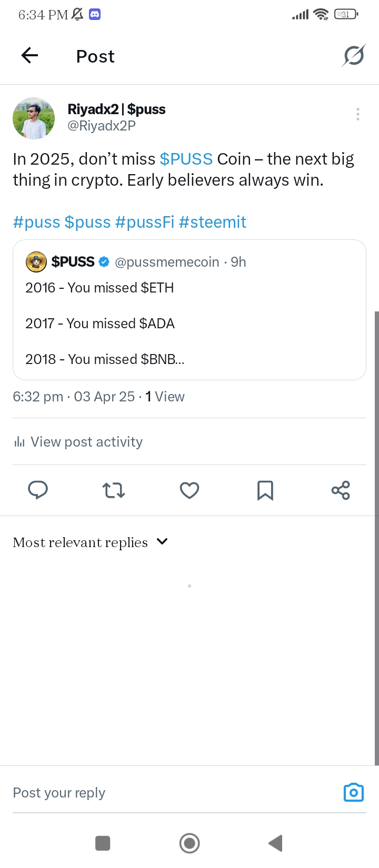Tap the @Riyadx2P username handle
Image resolution: width=379 pixels, height=868 pixels.
102,126
